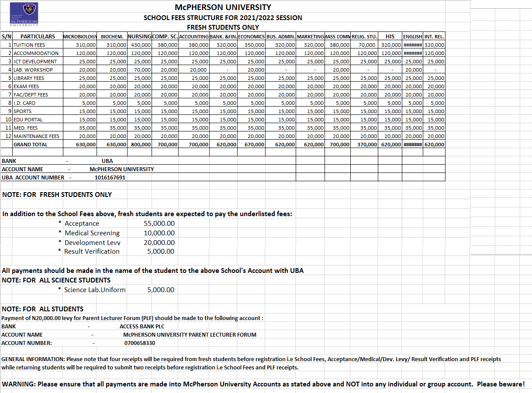Screen dimensions: 532x393
Task: Click the ENGLISH column header
Action: tap(412, 37)
